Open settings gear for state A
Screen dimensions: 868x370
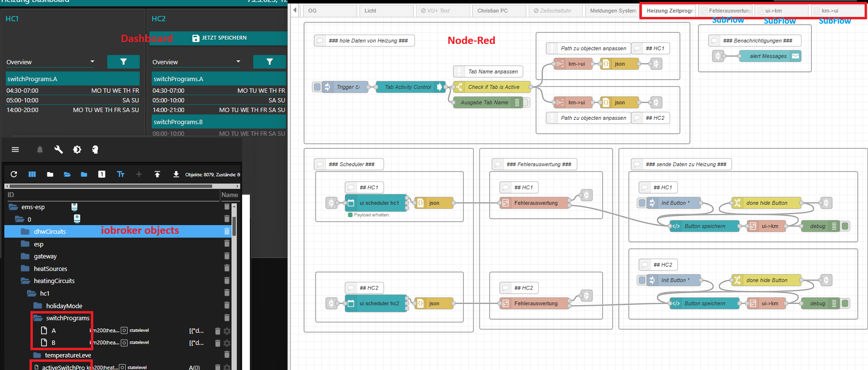pyautogui.click(x=227, y=331)
